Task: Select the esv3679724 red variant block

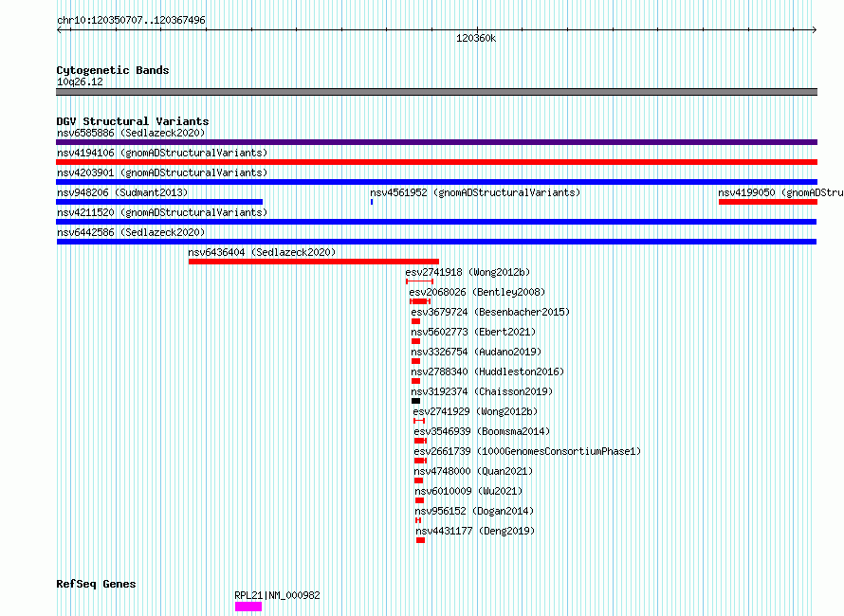Action: point(415,321)
